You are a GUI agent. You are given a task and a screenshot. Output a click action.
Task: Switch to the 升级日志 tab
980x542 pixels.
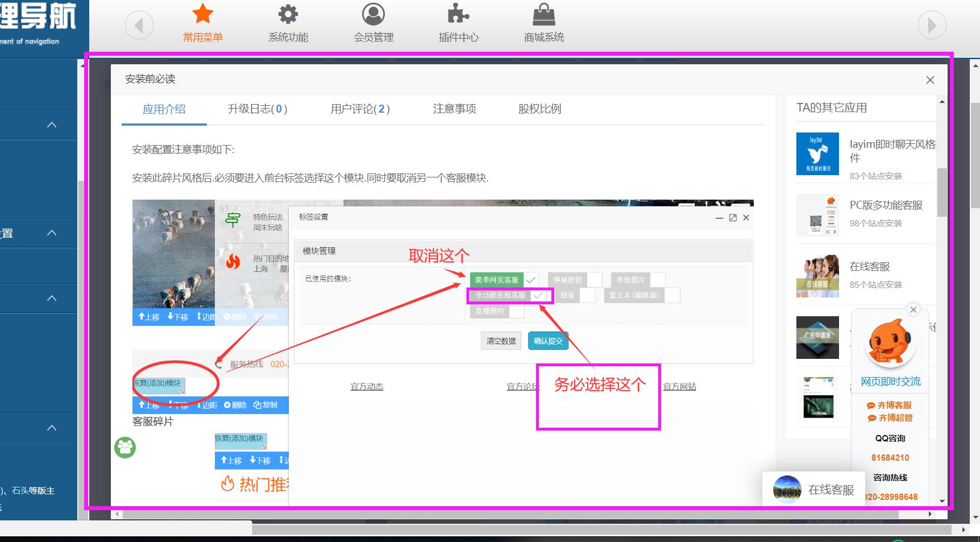258,109
